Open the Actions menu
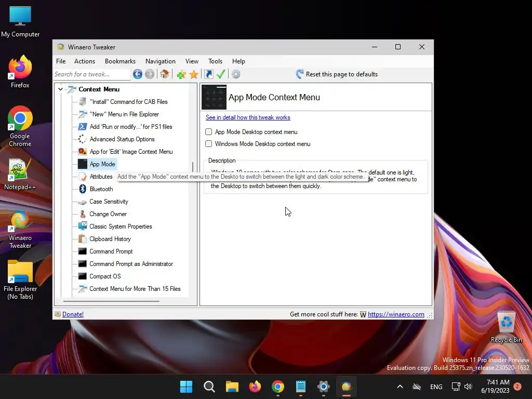This screenshot has width=532, height=399. (85, 61)
